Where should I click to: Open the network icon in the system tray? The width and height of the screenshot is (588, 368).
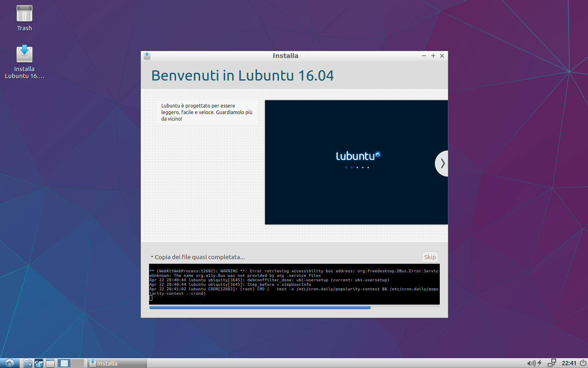[x=552, y=363]
